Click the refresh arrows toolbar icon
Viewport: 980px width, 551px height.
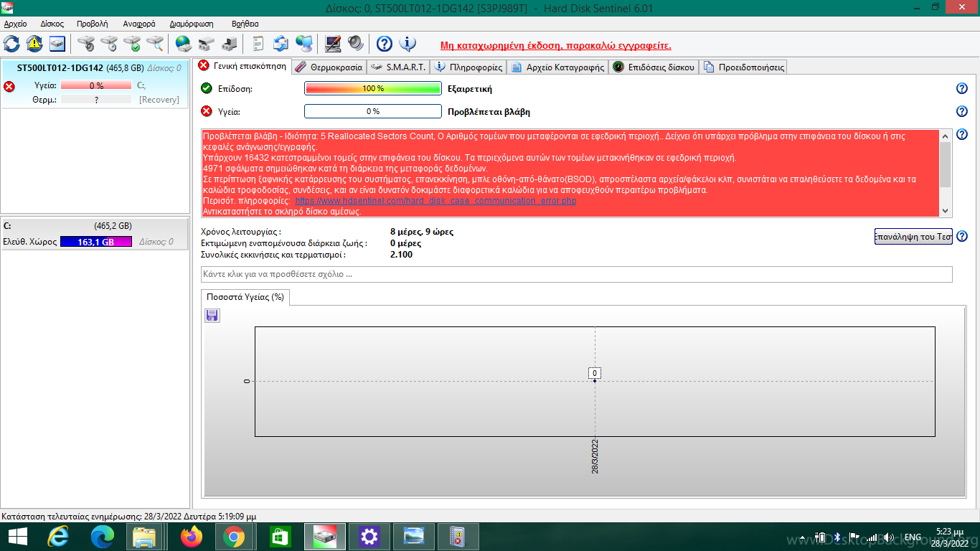click(11, 44)
